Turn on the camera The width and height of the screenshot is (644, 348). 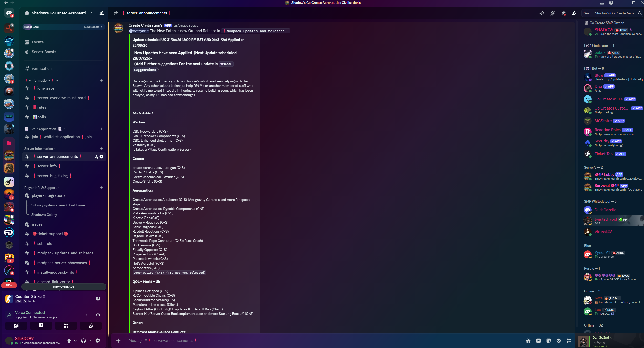pos(16,326)
